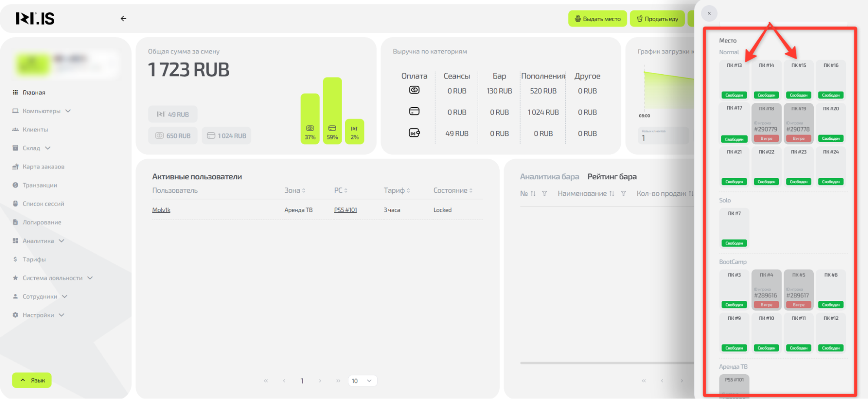This screenshot has height=399, width=868.
Task: Click the Тарифы dollar sign icon
Action: coord(15,259)
